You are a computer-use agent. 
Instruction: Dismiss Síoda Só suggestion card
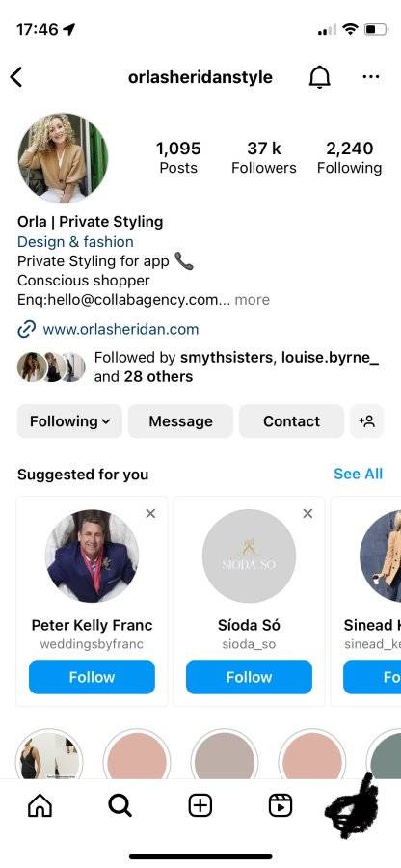[308, 514]
